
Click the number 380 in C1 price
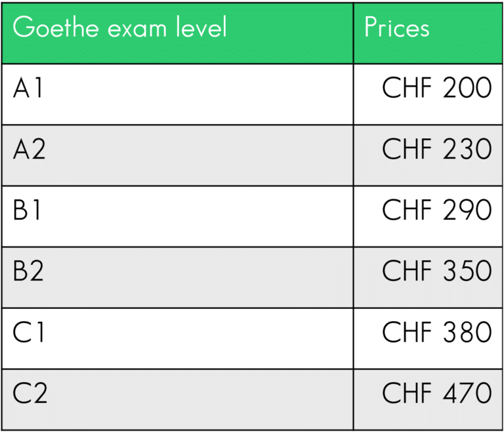pos(467,332)
